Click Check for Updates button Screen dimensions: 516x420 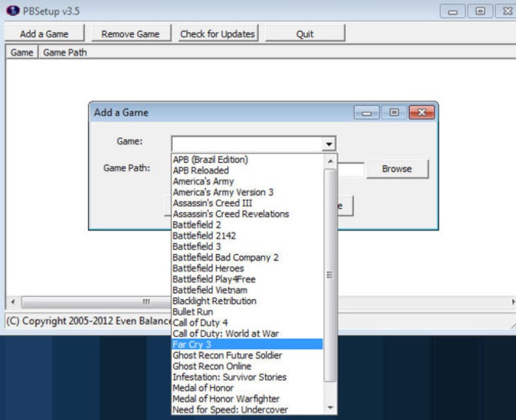tap(217, 33)
